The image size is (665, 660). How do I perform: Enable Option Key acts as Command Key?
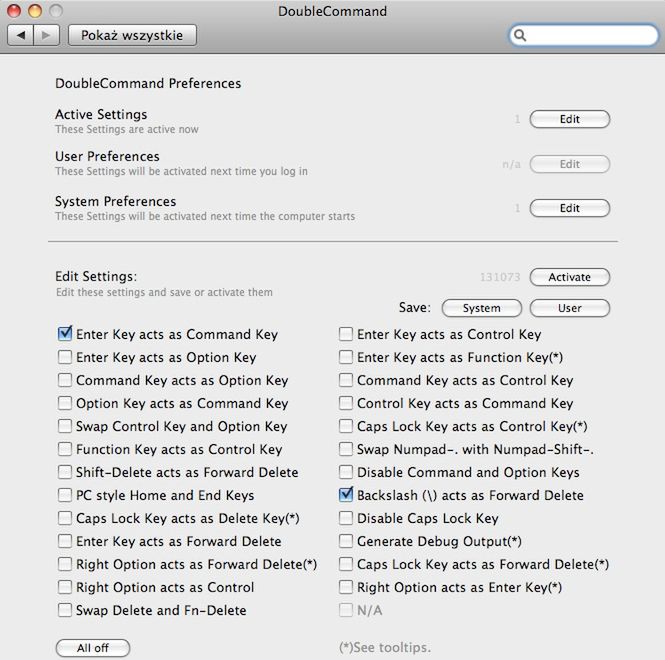point(65,403)
